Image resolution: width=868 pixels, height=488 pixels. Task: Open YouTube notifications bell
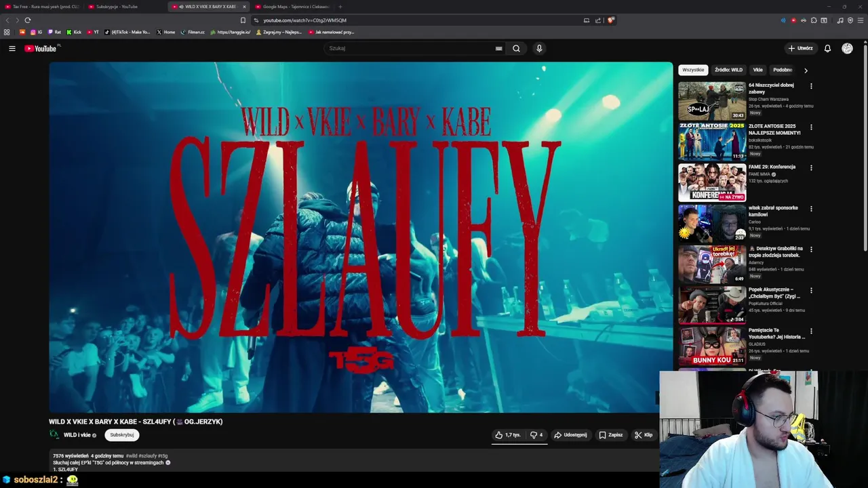(x=827, y=48)
